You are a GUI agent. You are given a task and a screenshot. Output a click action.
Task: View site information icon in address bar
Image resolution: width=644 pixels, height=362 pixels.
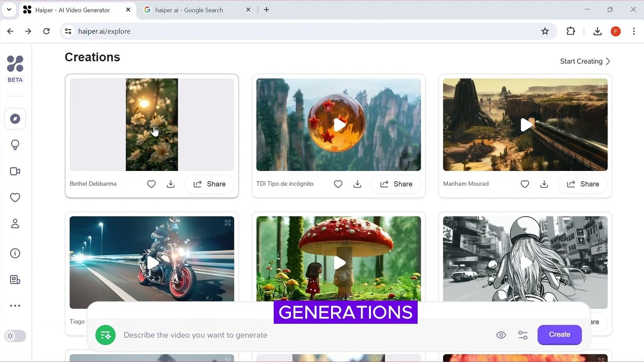pos(68,31)
